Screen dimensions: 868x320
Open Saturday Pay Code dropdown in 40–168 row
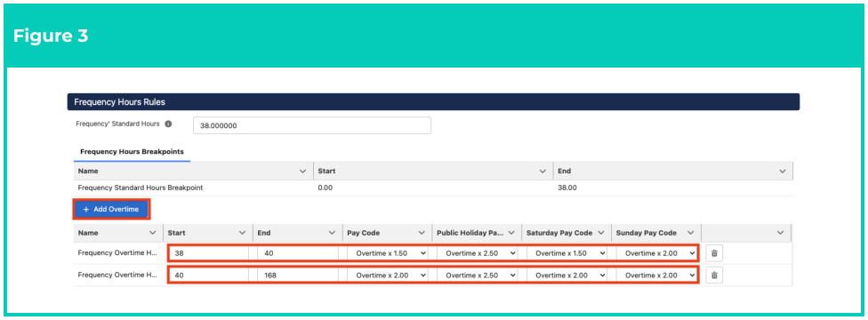click(x=567, y=275)
